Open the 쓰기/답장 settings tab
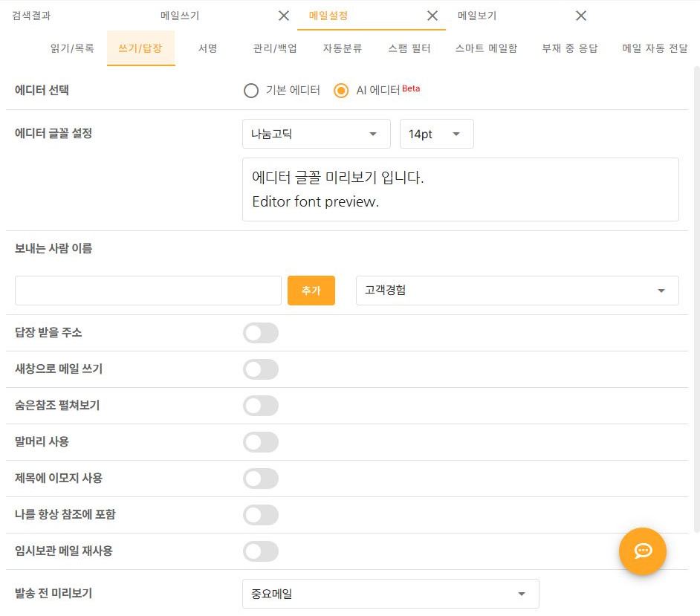 (x=140, y=48)
